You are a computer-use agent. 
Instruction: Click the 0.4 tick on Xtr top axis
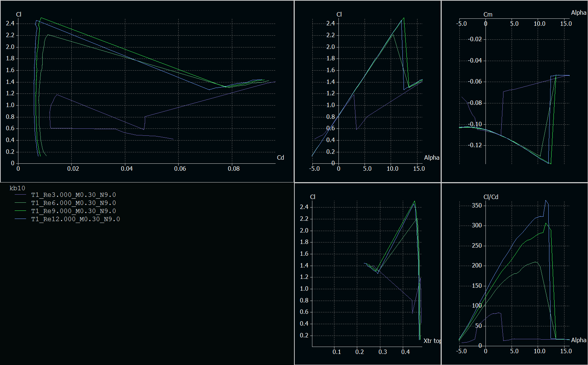pos(405,352)
